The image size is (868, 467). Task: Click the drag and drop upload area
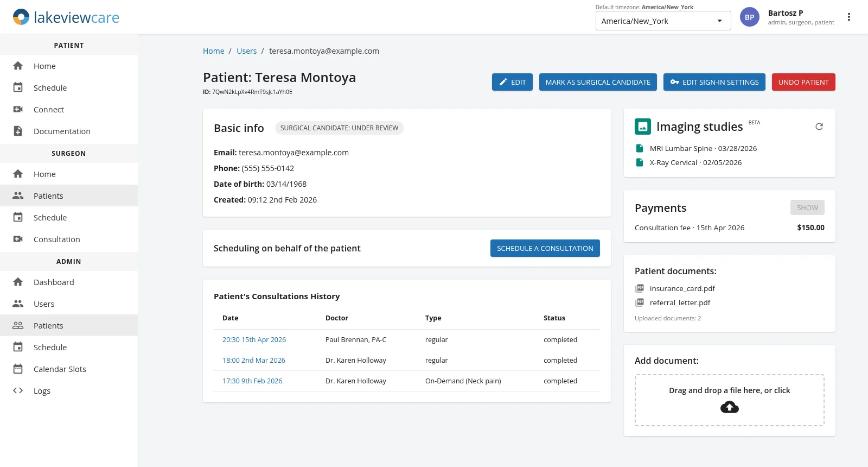point(730,400)
